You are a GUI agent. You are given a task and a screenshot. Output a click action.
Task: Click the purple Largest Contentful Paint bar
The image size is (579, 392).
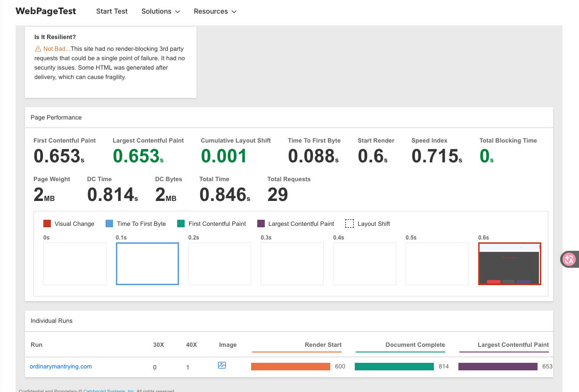(498, 367)
